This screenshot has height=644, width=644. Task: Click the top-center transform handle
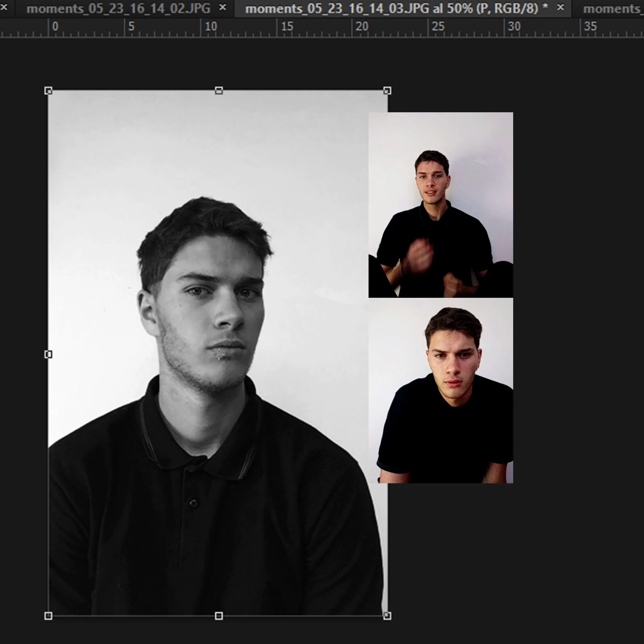[219, 89]
